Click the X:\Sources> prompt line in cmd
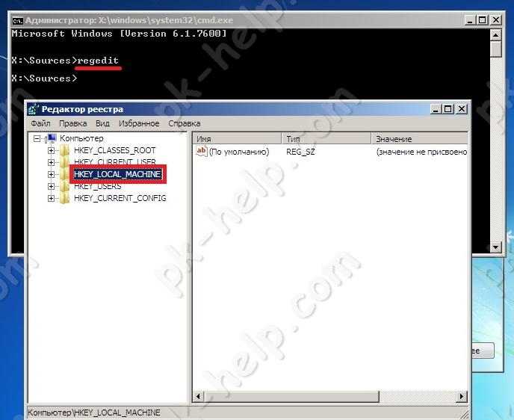The height and width of the screenshot is (420, 514). coord(44,78)
